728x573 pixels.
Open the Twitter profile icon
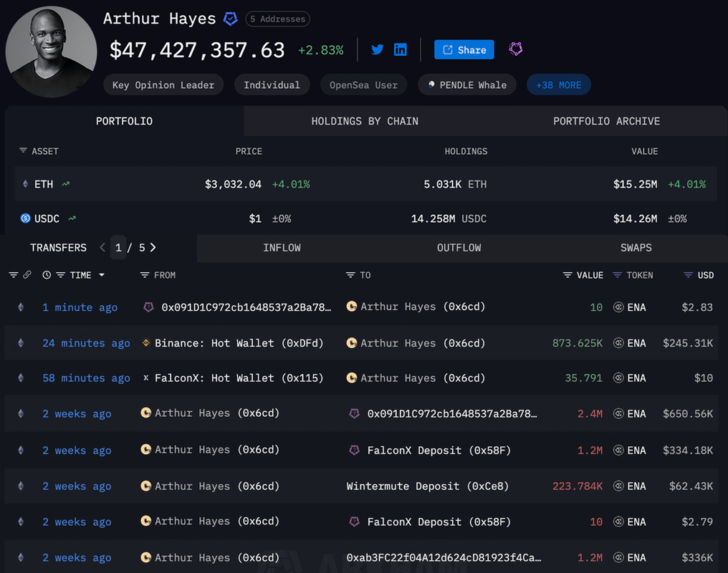(377, 49)
